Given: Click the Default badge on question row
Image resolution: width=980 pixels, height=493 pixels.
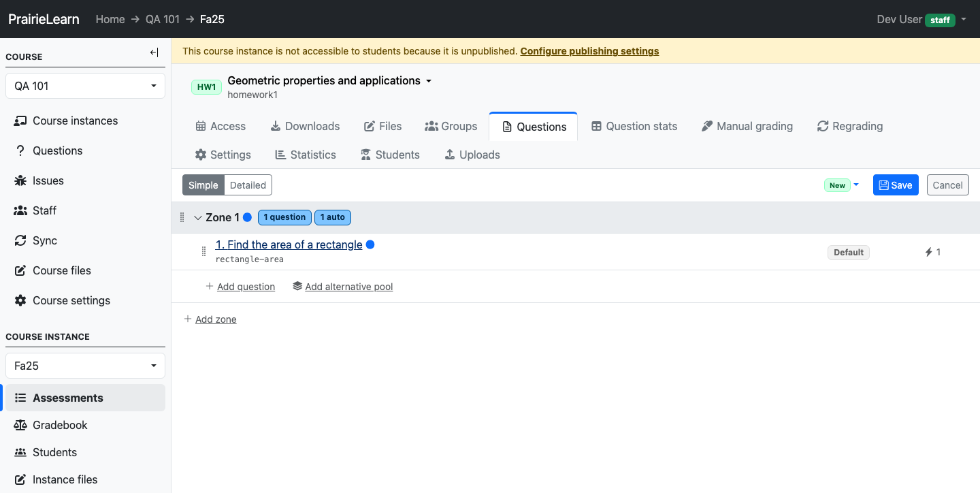Looking at the screenshot, I should (849, 252).
